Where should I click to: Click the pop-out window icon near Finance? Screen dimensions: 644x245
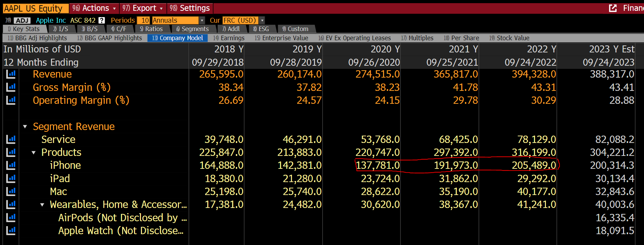[613, 8]
